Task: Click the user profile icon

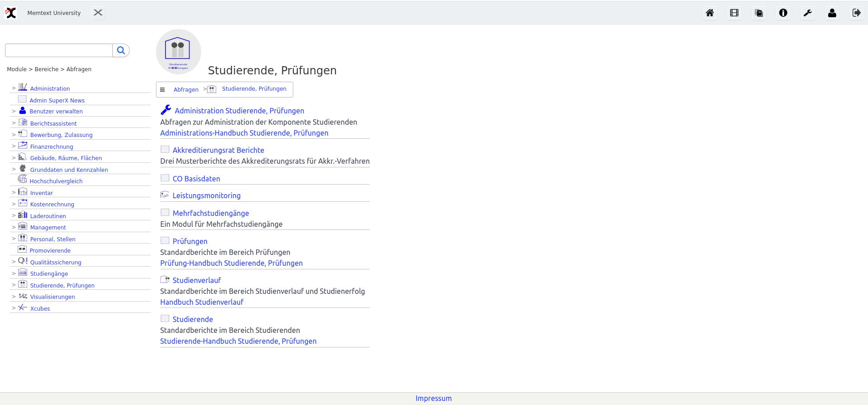Action: coord(832,13)
